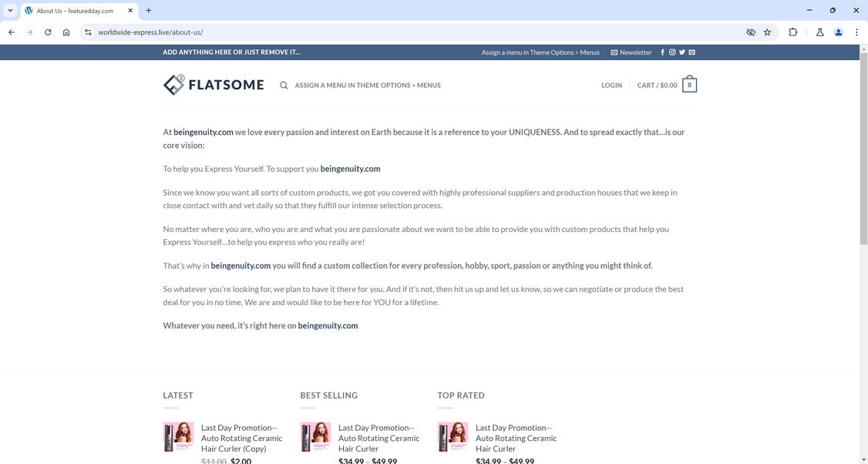Click Assign a menu in Theme Options header link

368,86
